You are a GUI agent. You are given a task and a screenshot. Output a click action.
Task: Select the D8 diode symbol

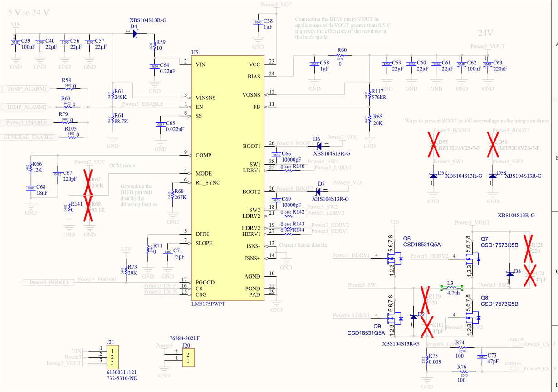point(509,273)
